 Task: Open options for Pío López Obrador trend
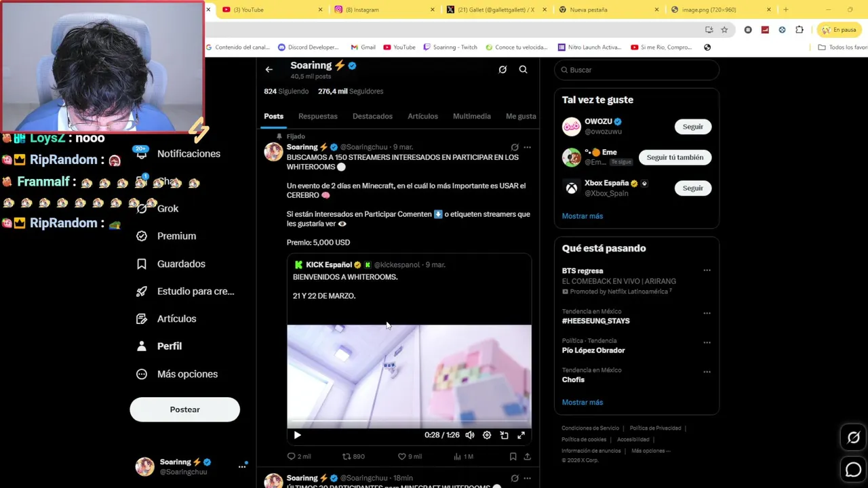[x=707, y=342]
